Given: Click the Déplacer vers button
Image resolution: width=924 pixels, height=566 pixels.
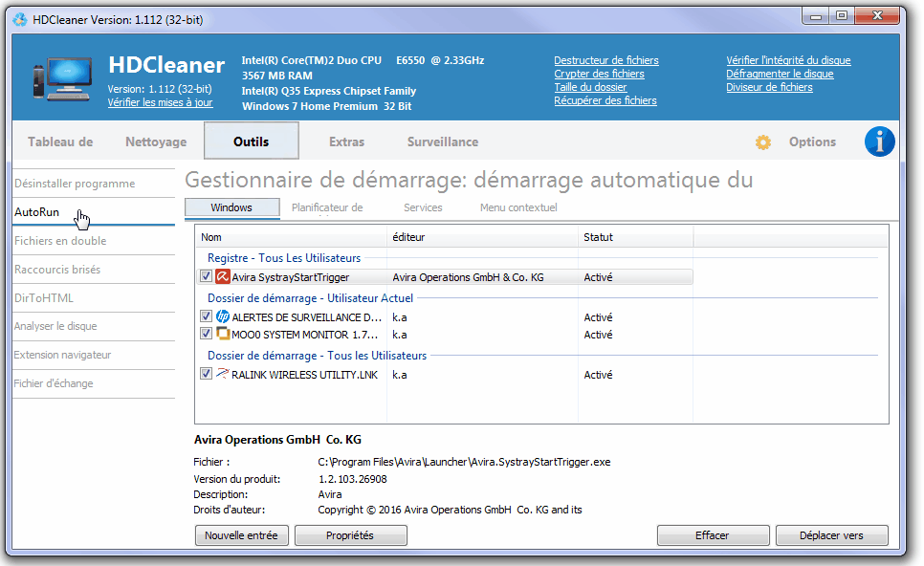Looking at the screenshot, I should [831, 535].
